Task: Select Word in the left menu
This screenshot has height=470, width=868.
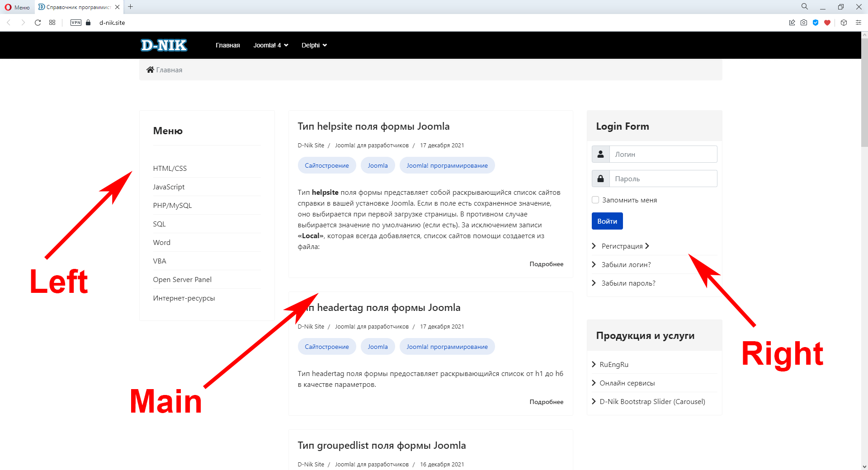Action: pyautogui.click(x=161, y=242)
